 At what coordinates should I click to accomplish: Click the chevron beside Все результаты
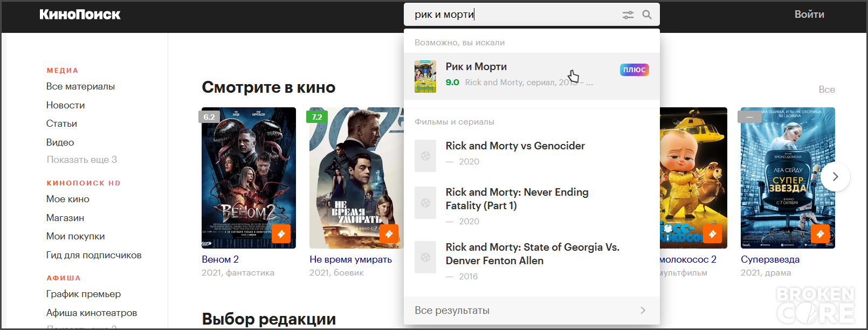pyautogui.click(x=643, y=310)
